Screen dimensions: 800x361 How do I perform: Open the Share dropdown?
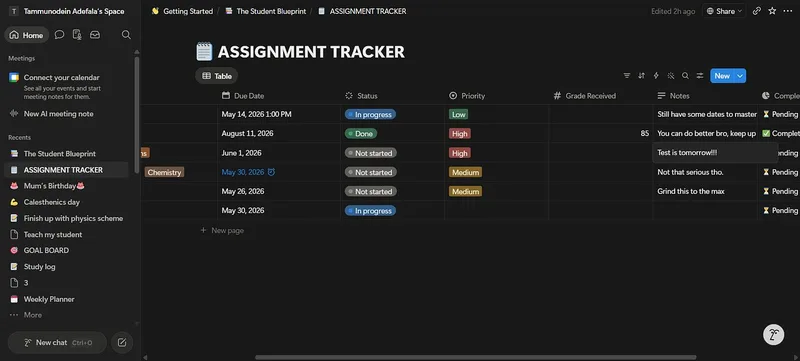pyautogui.click(x=724, y=11)
